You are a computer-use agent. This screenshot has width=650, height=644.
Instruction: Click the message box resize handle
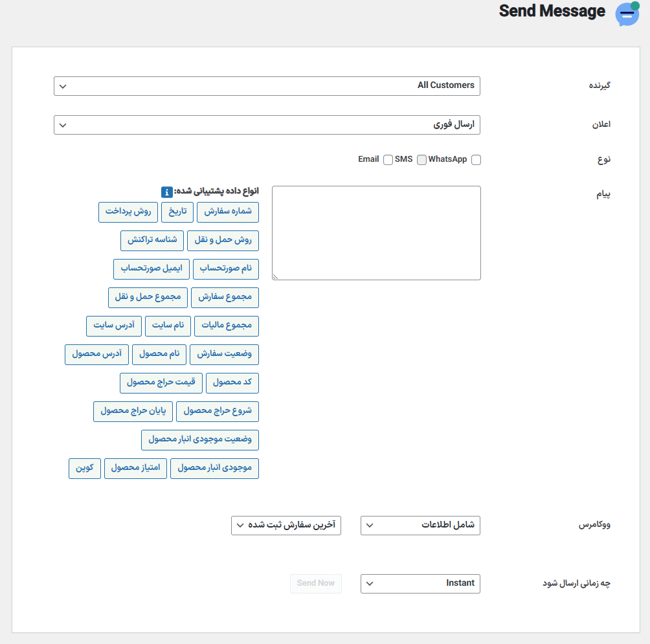point(275,277)
